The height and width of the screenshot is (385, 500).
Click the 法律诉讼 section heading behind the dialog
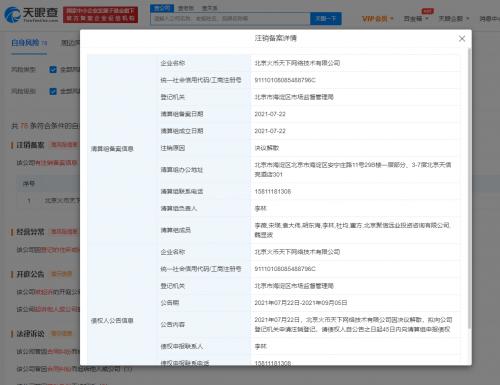point(30,333)
